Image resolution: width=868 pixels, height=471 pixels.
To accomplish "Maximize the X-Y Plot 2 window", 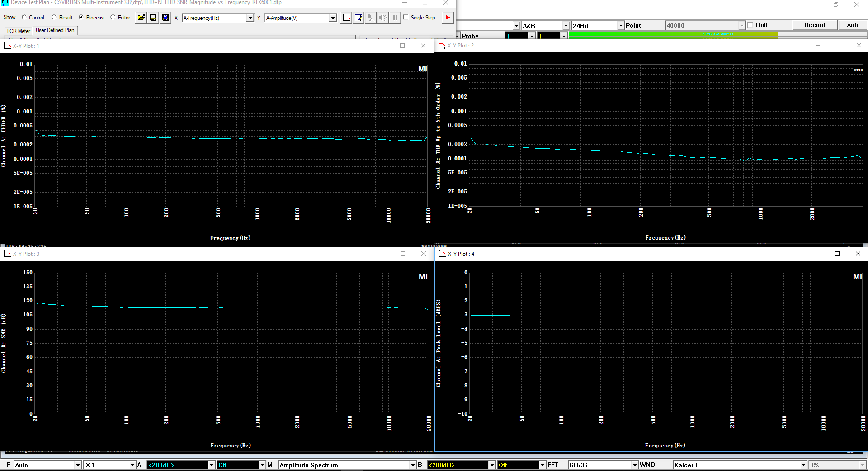I will [838, 45].
